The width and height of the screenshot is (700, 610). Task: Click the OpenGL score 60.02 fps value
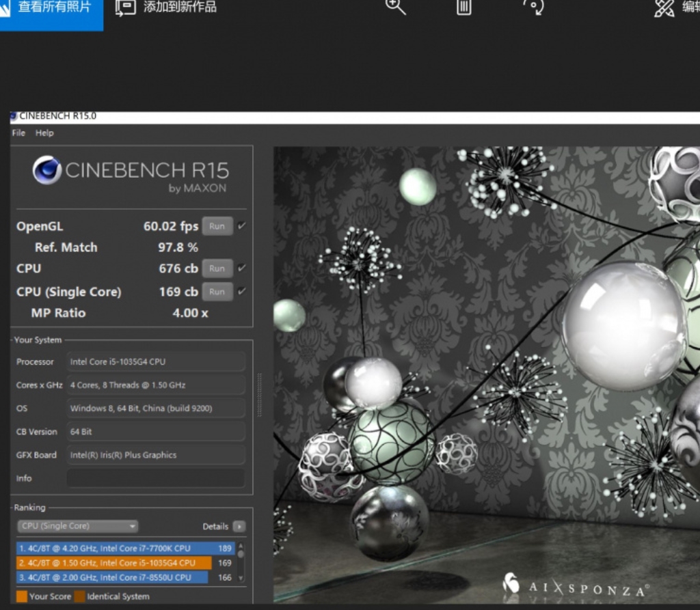click(x=170, y=226)
